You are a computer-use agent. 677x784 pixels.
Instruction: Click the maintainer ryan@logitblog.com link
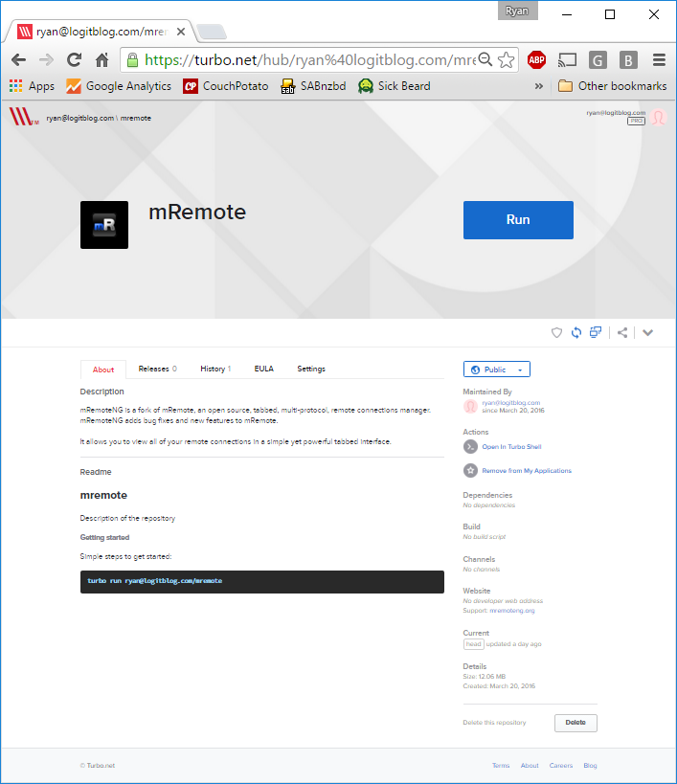(x=510, y=402)
